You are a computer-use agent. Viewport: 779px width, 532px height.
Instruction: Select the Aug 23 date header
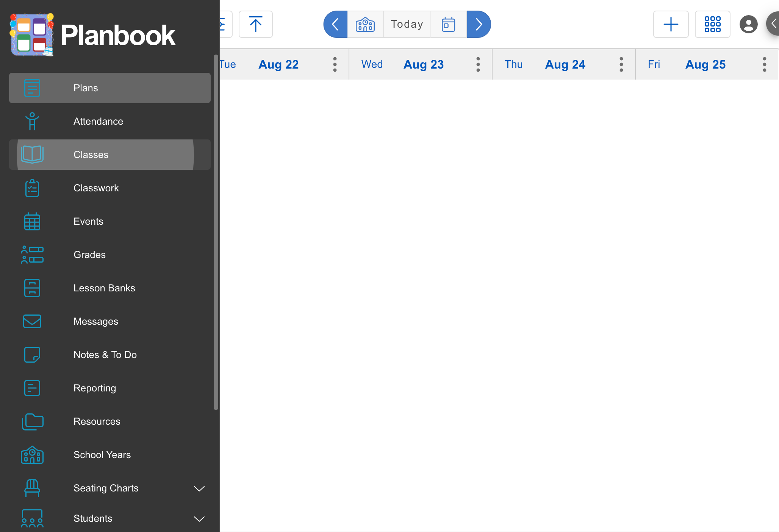(424, 64)
